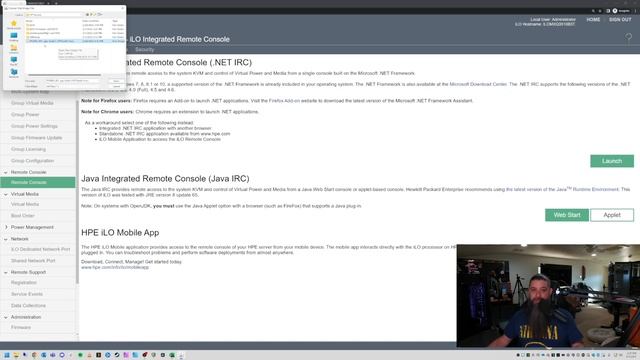The width and height of the screenshot is (640, 360).
Task: Go to HOME in the iLO header
Action: [x=593, y=20]
